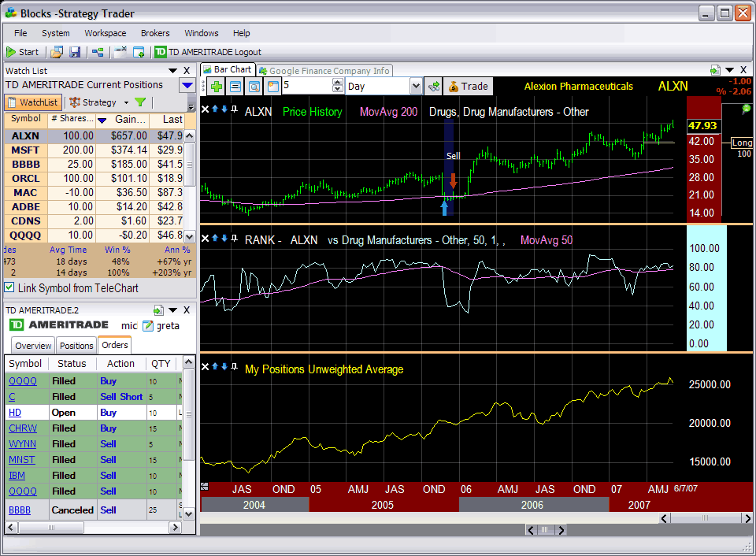Remove the ALXN price history pane with X
This screenshot has height=556, width=756.
(205, 109)
